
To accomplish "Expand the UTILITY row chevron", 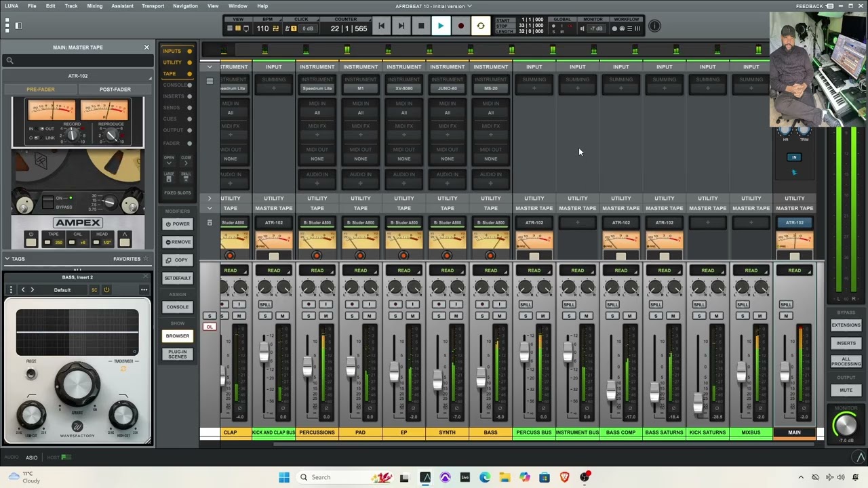I will (x=210, y=199).
